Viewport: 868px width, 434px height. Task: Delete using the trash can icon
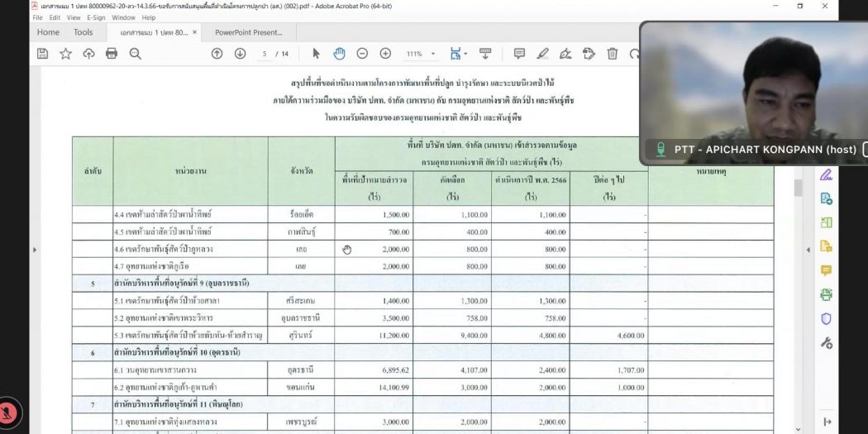click(x=613, y=54)
